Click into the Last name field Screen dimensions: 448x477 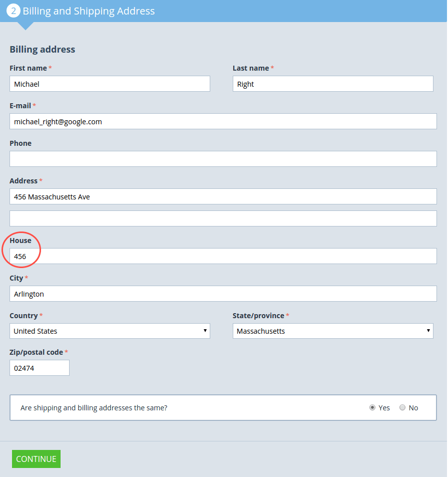333,84
